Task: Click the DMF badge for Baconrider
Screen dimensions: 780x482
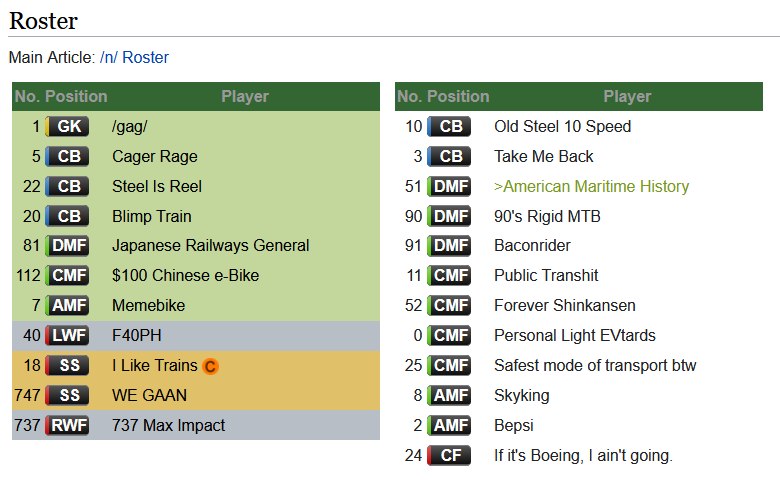Action: click(449, 246)
